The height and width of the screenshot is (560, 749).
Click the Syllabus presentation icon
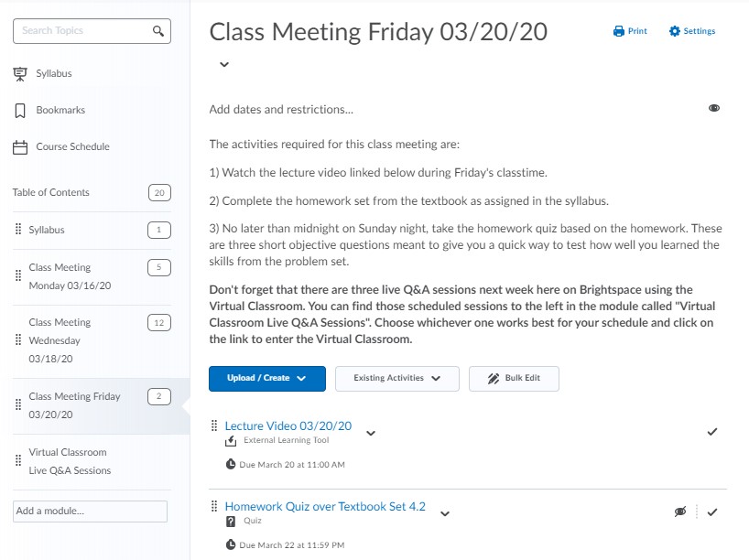(19, 73)
